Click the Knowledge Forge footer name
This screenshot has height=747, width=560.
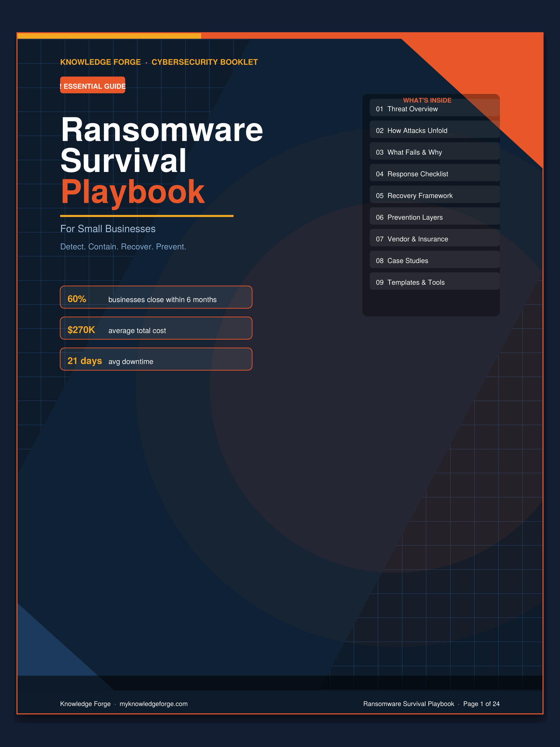85,704
